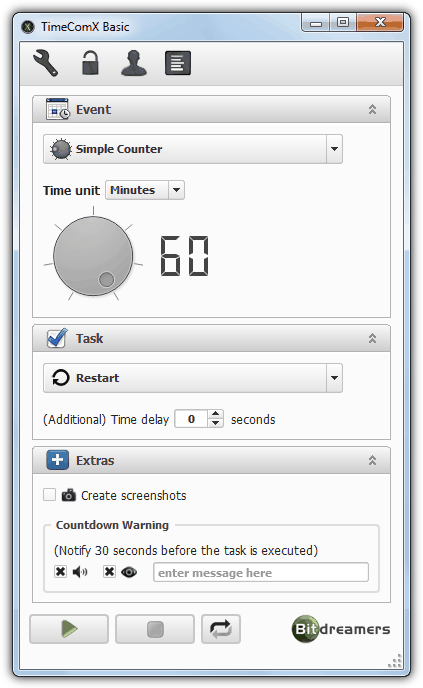Toggle the sound warning checkbox by the speaker icon
This screenshot has height=688, width=423.
click(x=61, y=571)
